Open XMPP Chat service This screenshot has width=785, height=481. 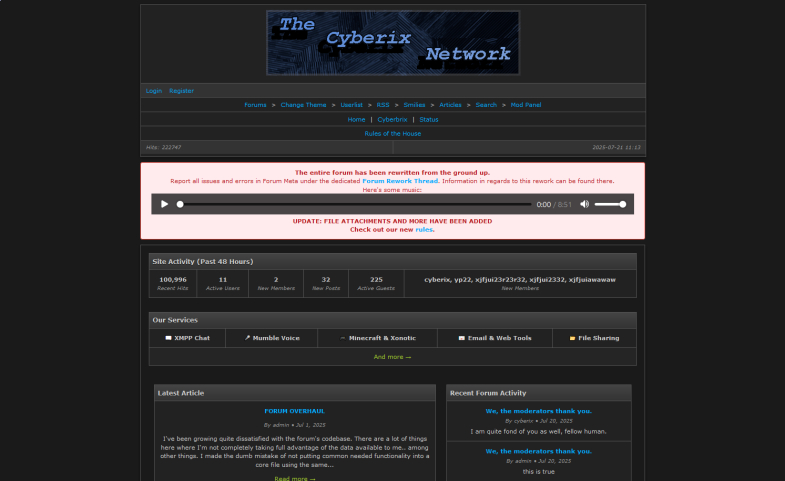(187, 338)
